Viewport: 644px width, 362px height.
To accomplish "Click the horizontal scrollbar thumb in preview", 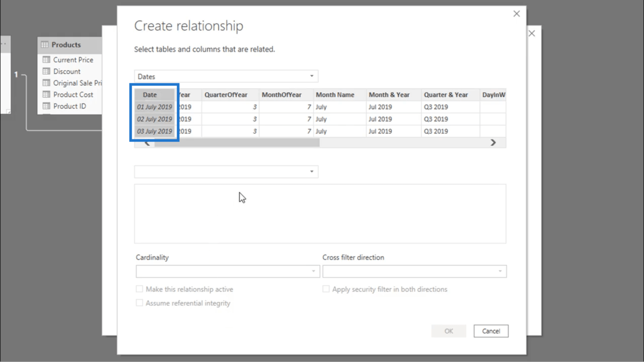I will tap(237, 143).
